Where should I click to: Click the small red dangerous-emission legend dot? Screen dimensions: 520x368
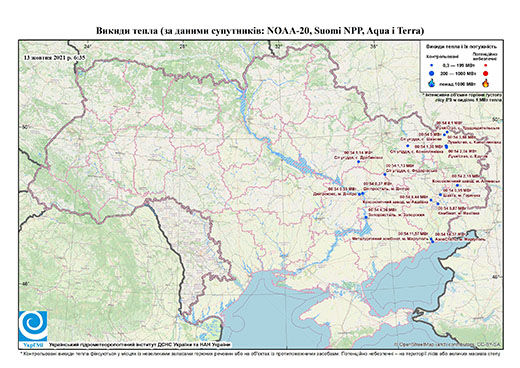point(485,66)
